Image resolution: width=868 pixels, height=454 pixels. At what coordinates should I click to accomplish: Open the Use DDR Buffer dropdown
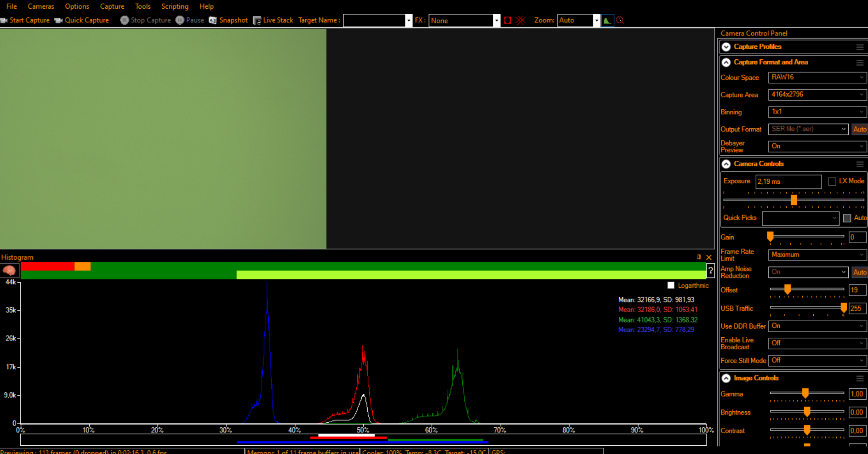coord(817,326)
